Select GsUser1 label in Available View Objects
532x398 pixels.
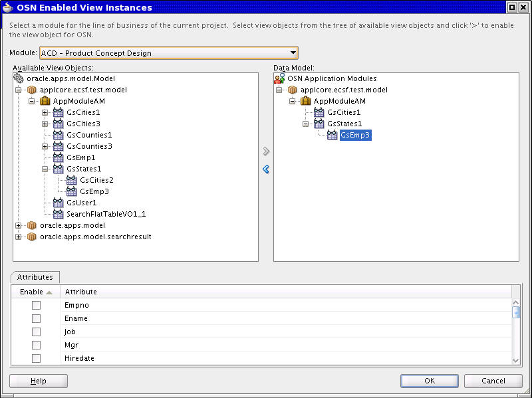point(82,203)
